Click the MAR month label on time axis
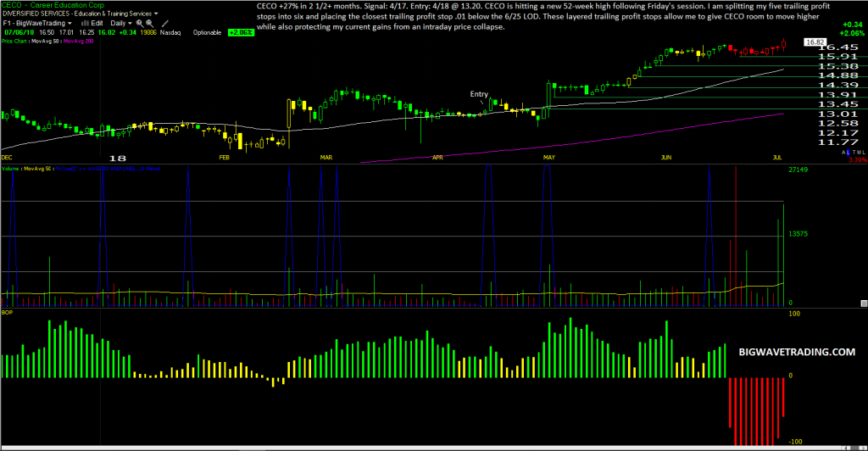The height and width of the screenshot is (451, 868). coord(326,158)
